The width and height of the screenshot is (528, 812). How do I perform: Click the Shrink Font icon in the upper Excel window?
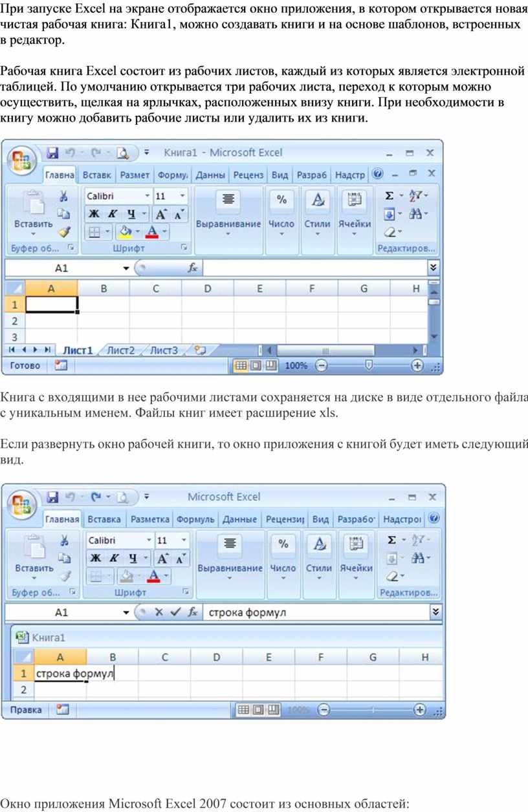pos(178,214)
